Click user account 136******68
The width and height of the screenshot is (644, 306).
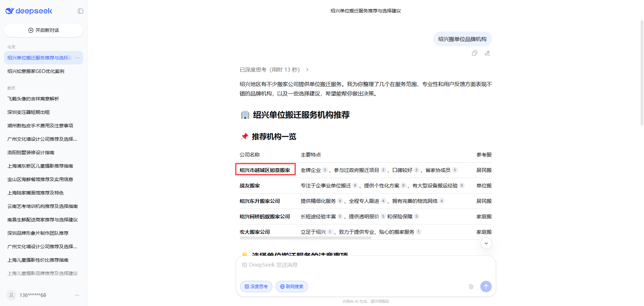(33, 295)
